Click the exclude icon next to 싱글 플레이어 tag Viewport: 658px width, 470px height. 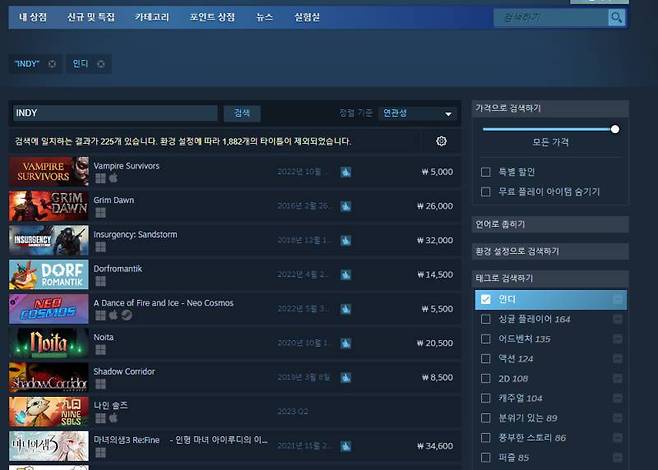click(x=617, y=319)
